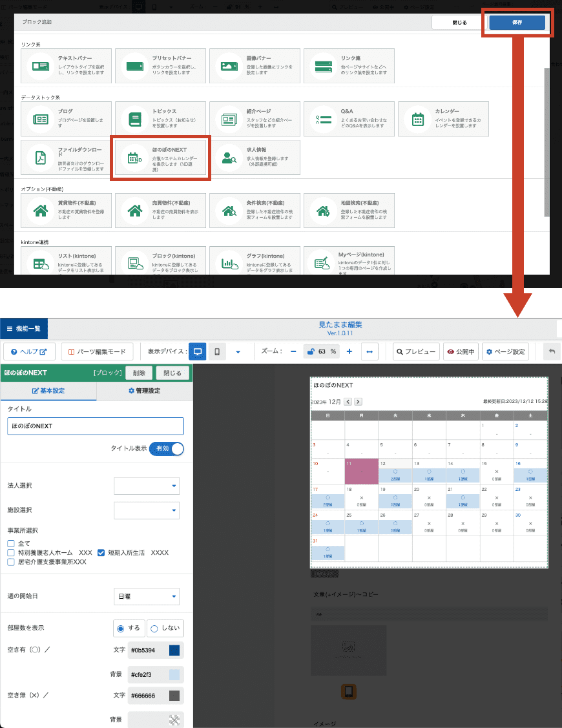This screenshot has width=562, height=728.
Task: Toggle the タイトル表示 switch
Action: [167, 448]
